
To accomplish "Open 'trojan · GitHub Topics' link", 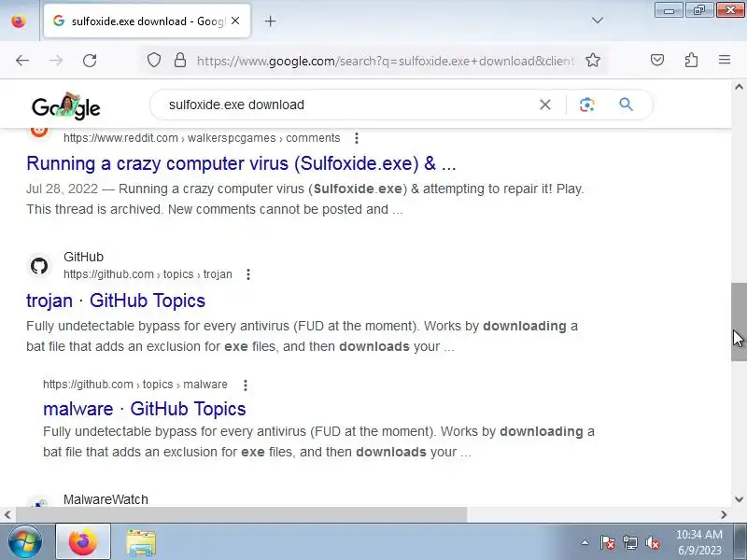I will (116, 301).
